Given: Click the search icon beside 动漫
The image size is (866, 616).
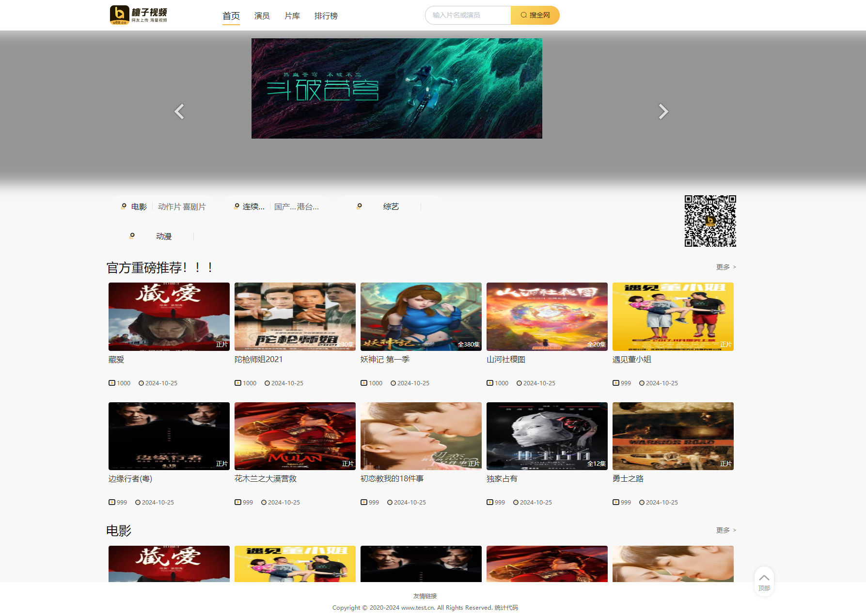Looking at the screenshot, I should pyautogui.click(x=132, y=236).
